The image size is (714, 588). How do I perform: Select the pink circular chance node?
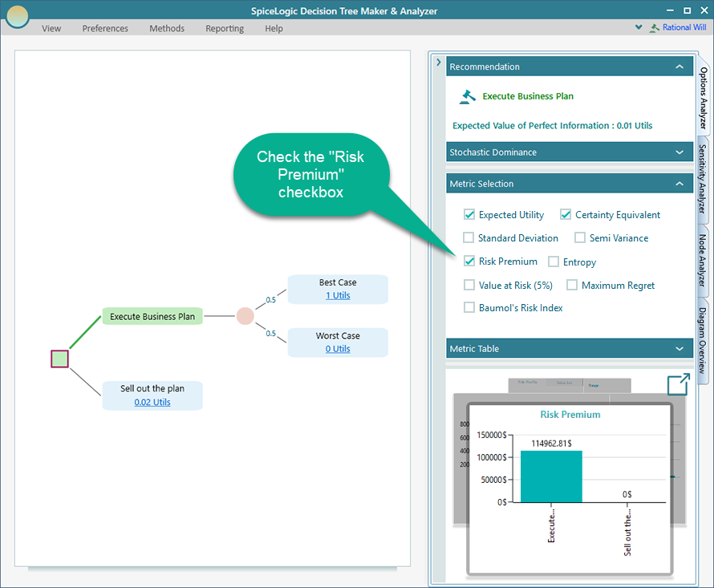point(245,316)
